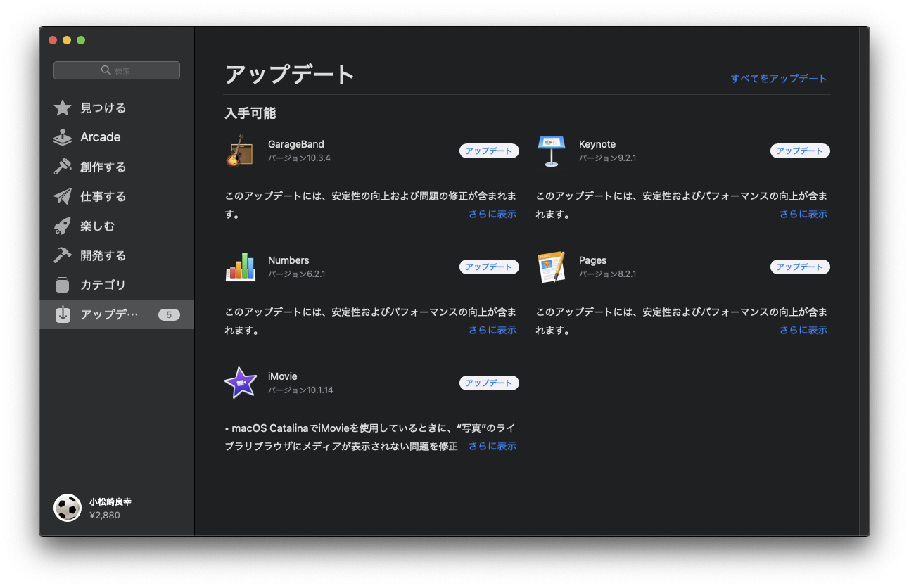Update the Pages app

(800, 267)
